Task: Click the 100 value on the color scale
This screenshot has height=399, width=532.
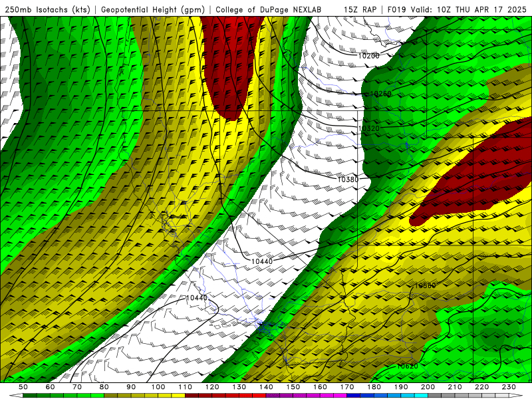Action: [158, 387]
